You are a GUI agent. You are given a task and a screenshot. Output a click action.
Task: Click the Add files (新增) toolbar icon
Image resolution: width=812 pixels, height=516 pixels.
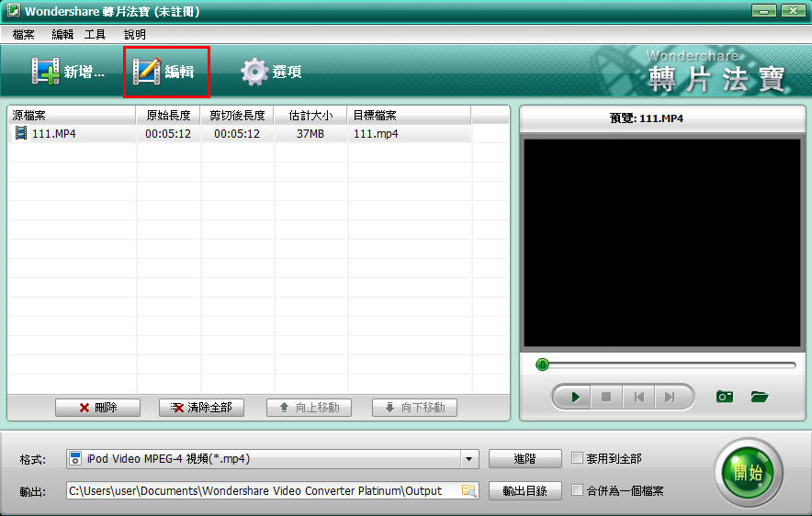coord(46,72)
